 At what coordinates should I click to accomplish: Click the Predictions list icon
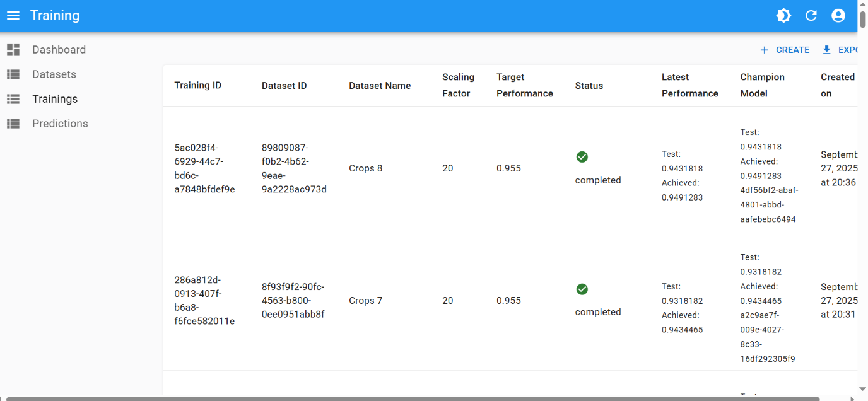(13, 124)
